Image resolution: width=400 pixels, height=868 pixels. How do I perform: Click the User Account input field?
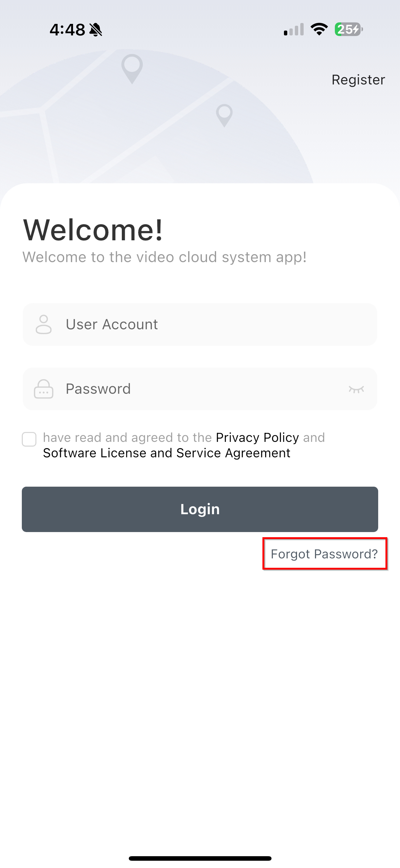click(209, 324)
